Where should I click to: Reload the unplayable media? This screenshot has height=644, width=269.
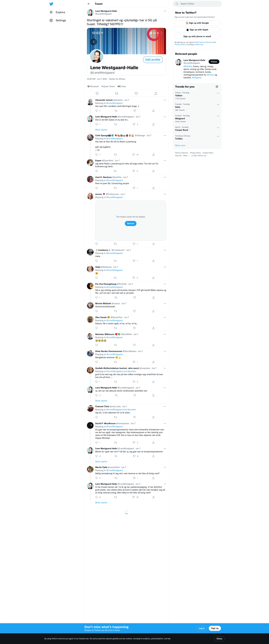point(130,223)
